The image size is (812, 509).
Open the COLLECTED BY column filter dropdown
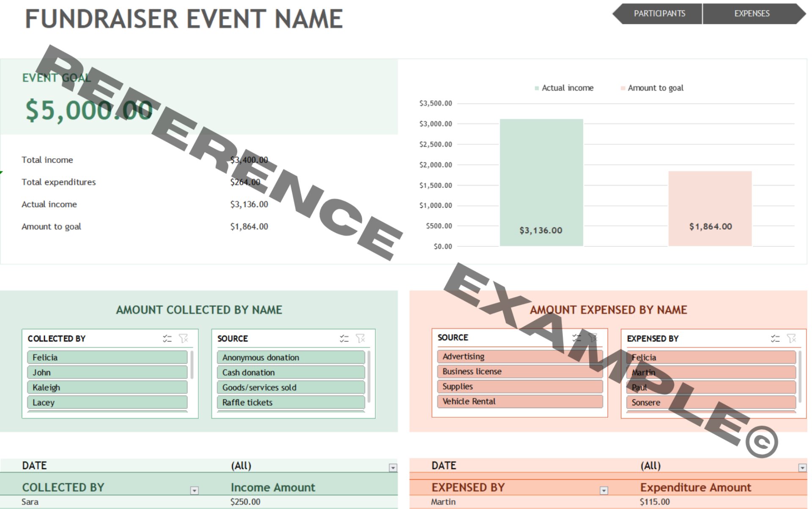coord(194,490)
